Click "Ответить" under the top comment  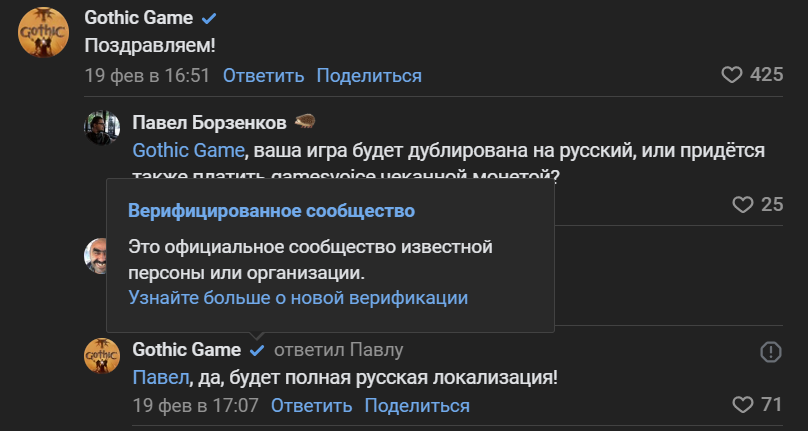pyautogui.click(x=263, y=75)
